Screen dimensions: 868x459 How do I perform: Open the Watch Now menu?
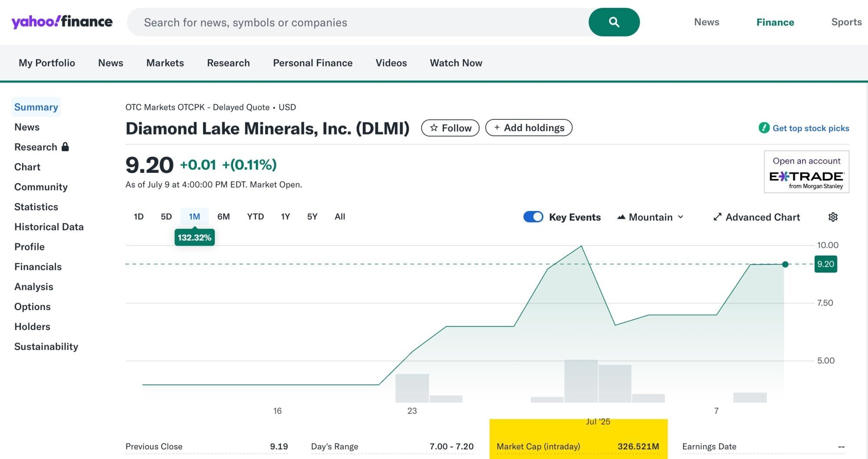point(456,63)
